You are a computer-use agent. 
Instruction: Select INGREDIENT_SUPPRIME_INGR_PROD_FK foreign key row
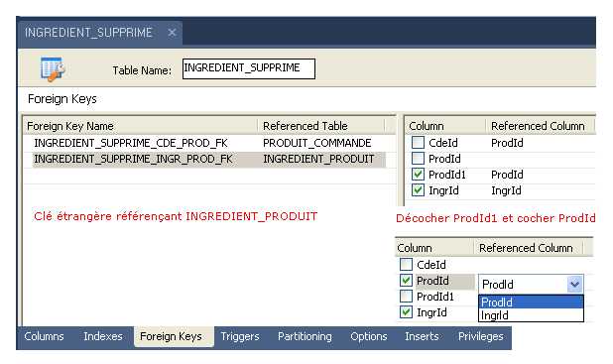[133, 159]
